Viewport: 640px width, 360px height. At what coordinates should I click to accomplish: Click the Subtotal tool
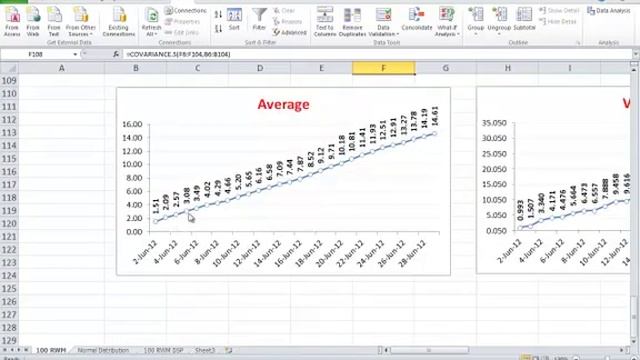coord(524,20)
